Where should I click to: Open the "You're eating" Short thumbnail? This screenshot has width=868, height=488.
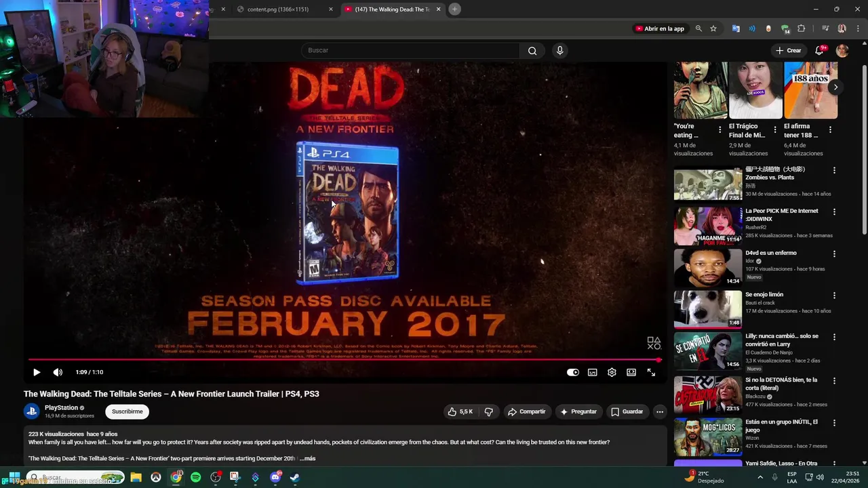[x=701, y=90]
